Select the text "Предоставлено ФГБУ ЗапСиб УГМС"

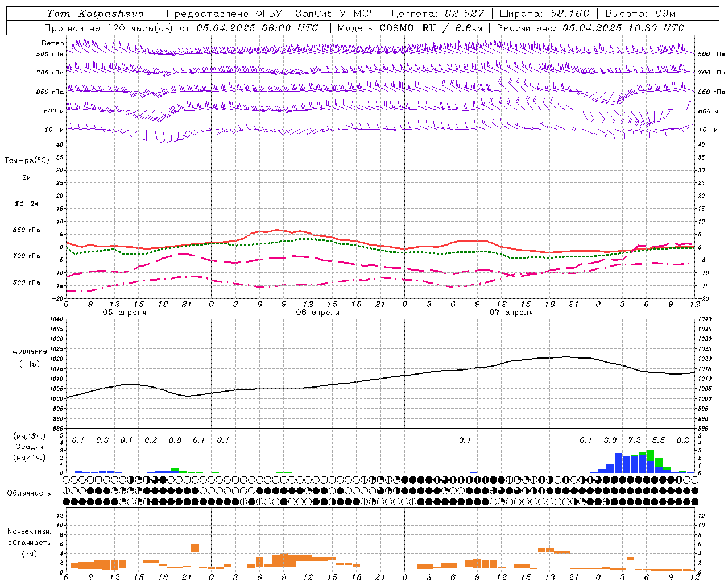coord(270,14)
